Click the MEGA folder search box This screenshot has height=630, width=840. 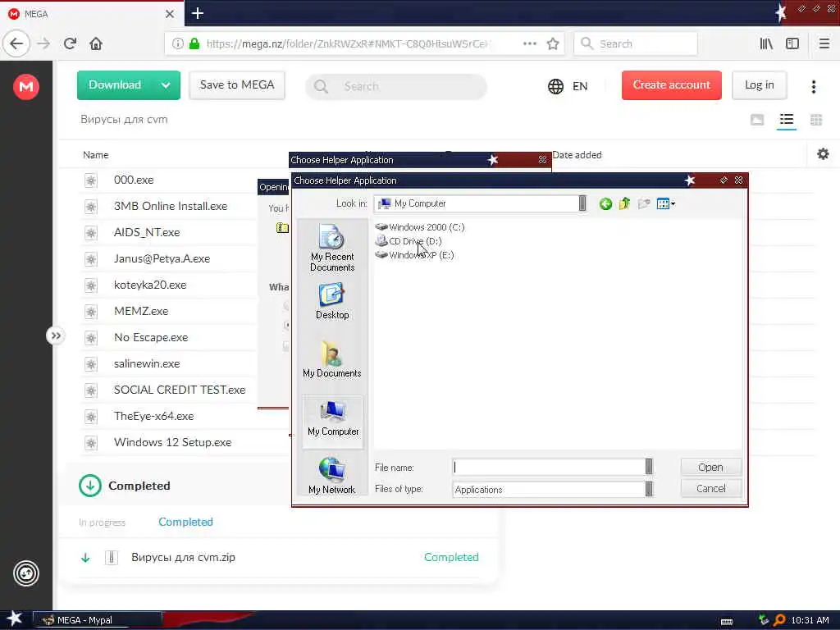tap(396, 86)
